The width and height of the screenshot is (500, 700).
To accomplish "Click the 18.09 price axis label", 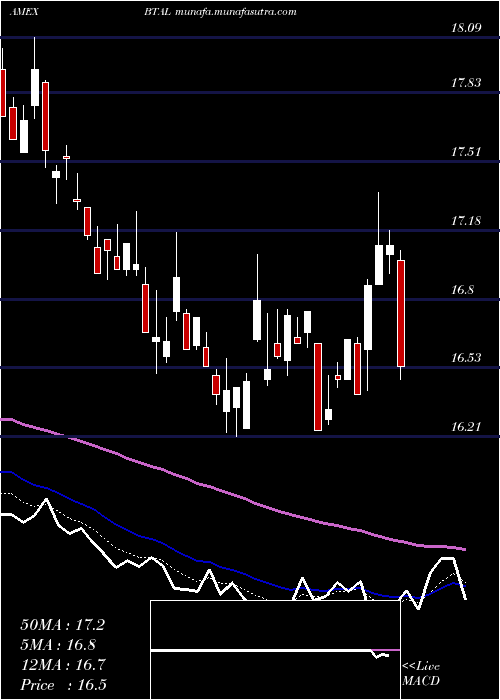I will tap(466, 28).
